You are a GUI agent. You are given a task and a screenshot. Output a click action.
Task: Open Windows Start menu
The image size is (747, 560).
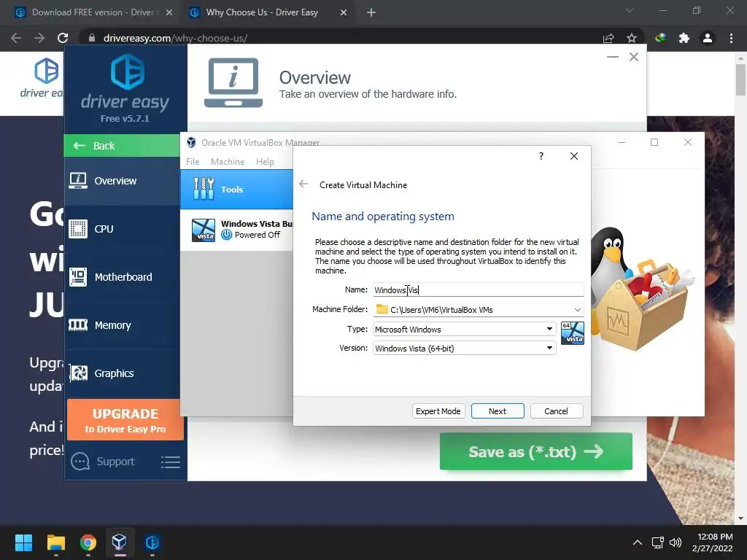pyautogui.click(x=23, y=542)
